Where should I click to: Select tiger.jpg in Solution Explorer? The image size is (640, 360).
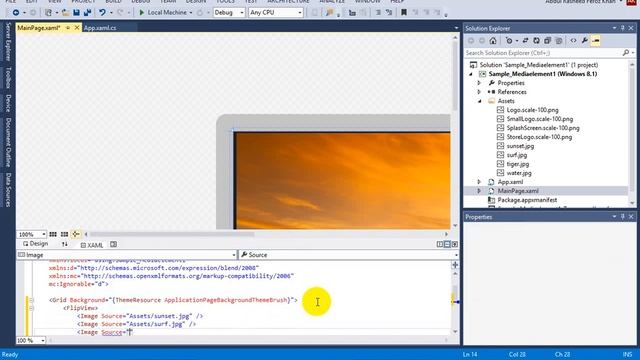[x=518, y=164]
